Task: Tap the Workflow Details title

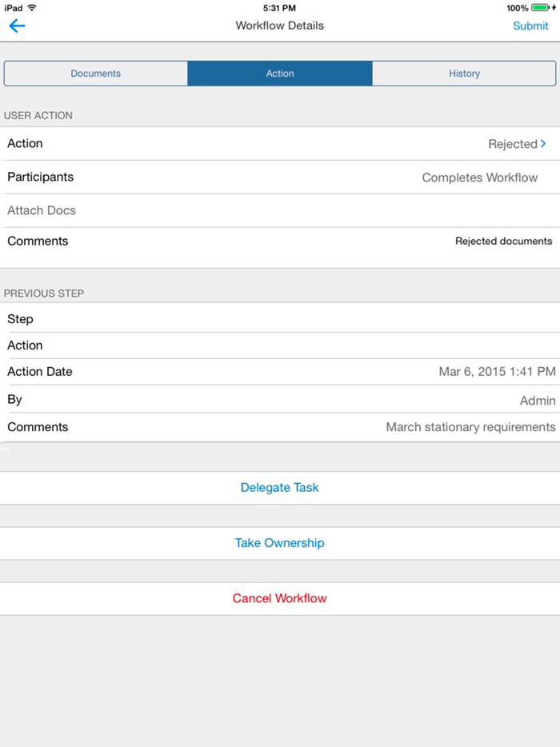Action: (x=279, y=26)
